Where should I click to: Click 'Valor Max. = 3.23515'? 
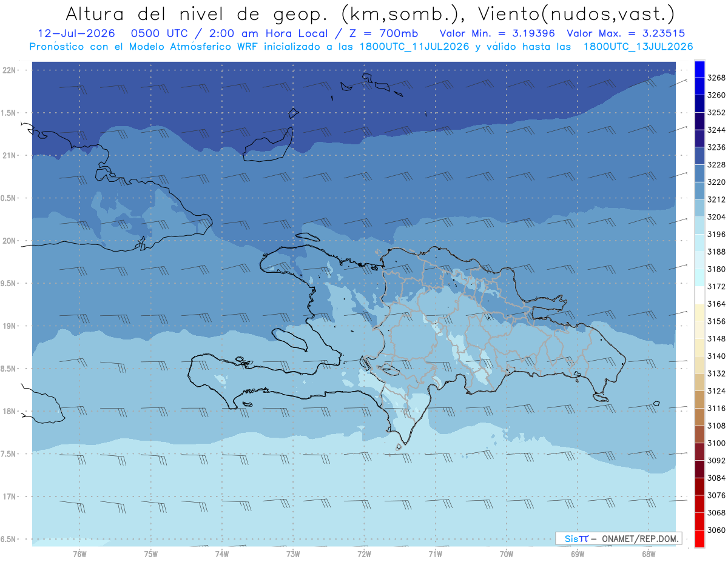[x=627, y=33]
